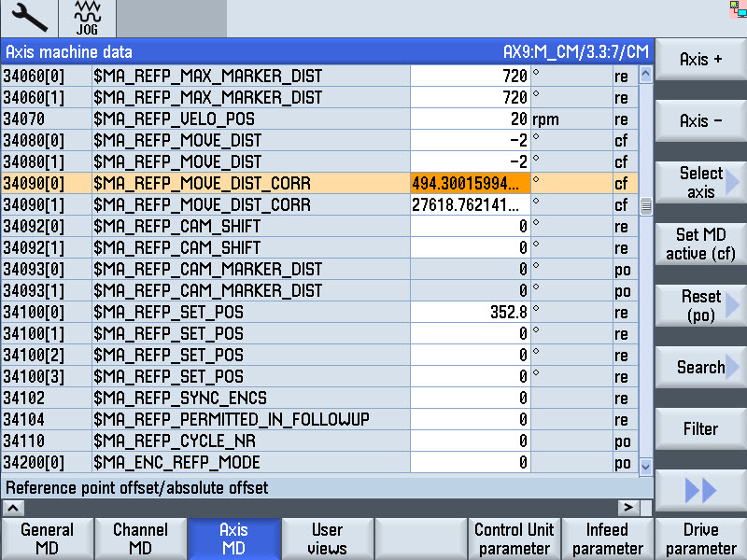Switch to the General MD tab
This screenshot has height=560, width=747.
(47, 539)
